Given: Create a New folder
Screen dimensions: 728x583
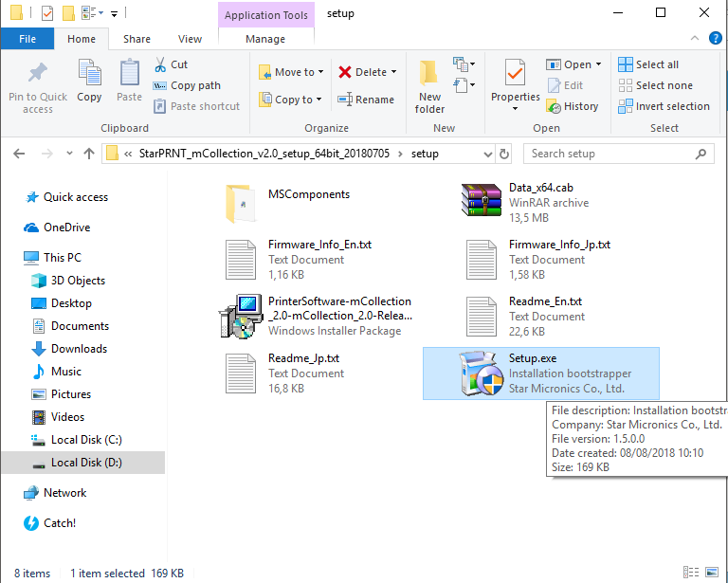Looking at the screenshot, I should point(429,87).
